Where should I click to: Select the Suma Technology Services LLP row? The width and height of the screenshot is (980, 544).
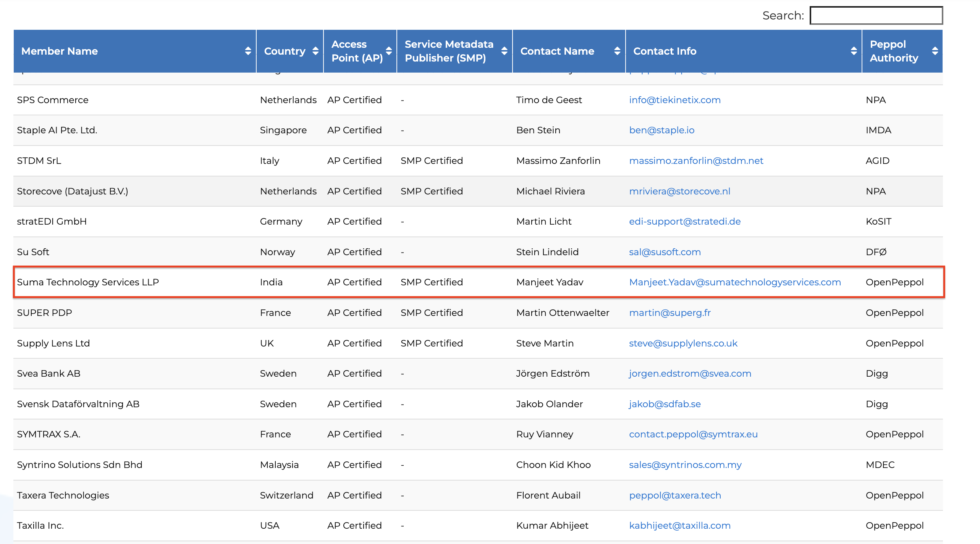88,282
